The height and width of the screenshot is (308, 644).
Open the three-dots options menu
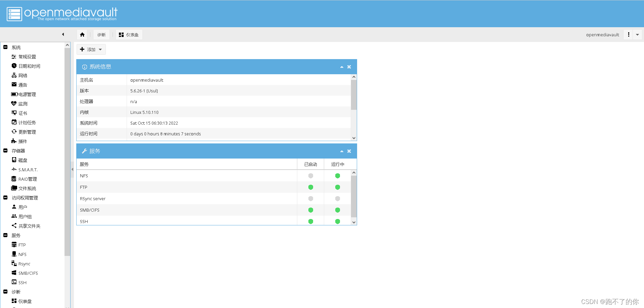[629, 35]
